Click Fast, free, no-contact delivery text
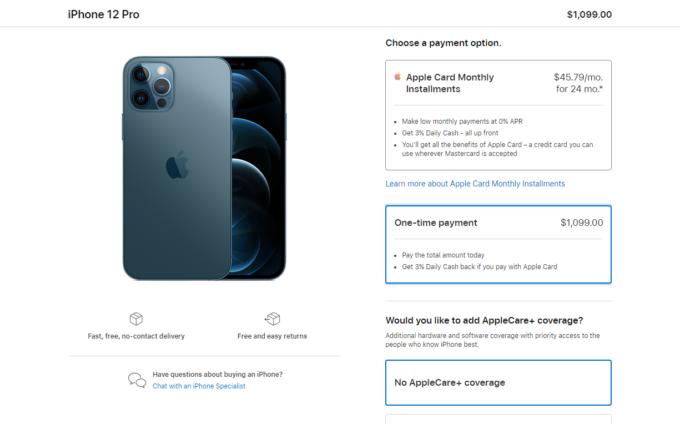The width and height of the screenshot is (680, 424). (x=136, y=336)
